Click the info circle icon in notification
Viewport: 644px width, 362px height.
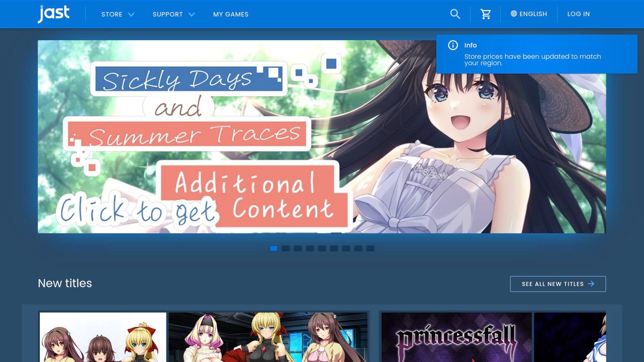453,45
